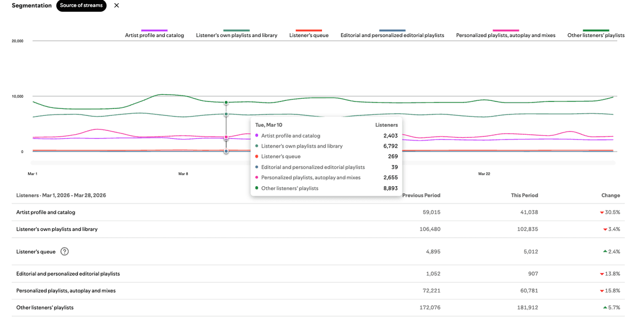Hide the Listener's queue legend series
The height and width of the screenshot is (329, 644).
309,33
